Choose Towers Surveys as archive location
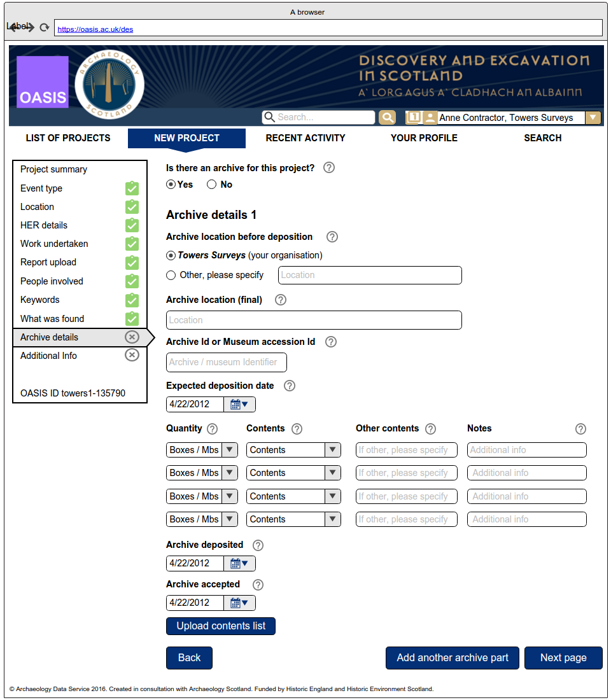 (x=171, y=255)
